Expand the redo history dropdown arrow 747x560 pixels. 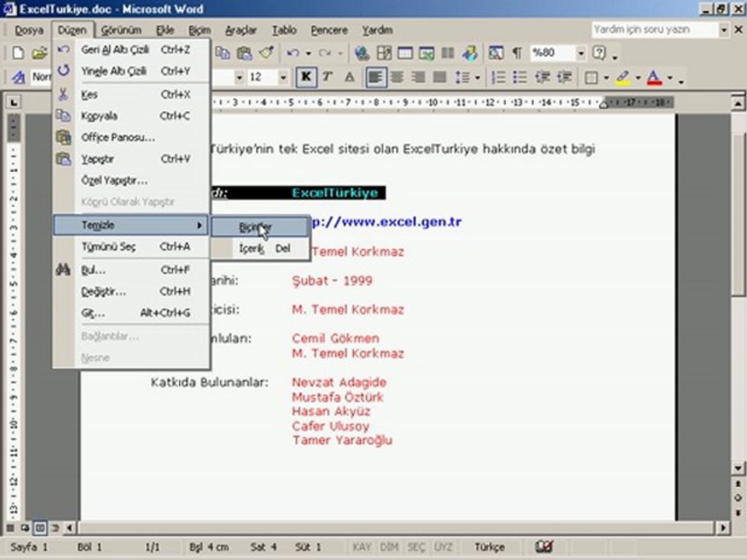[340, 54]
